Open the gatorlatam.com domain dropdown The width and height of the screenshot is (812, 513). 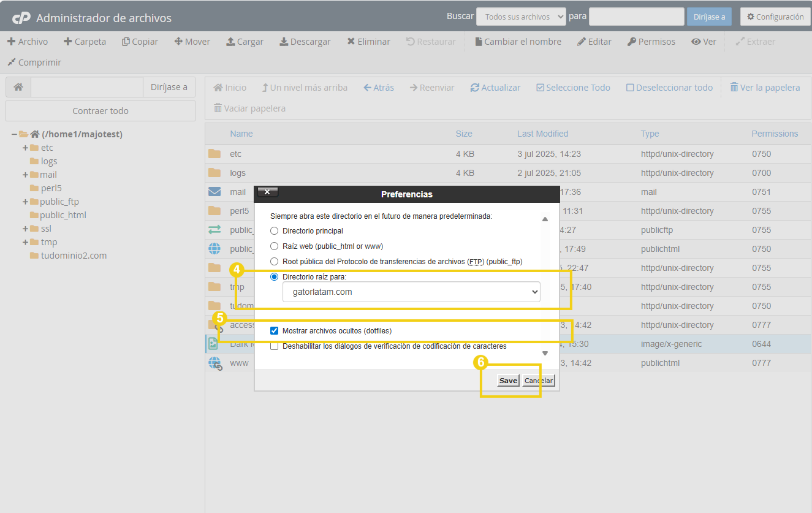411,292
